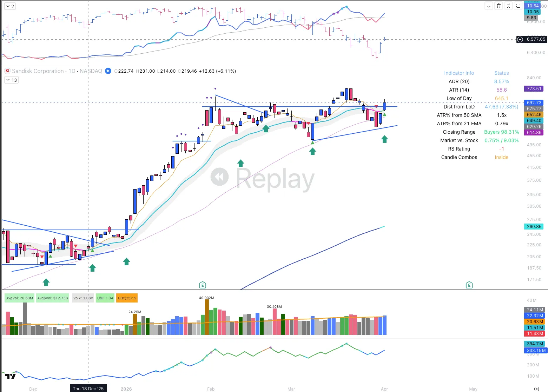Click the 40.932M volume bar label

tap(206, 298)
